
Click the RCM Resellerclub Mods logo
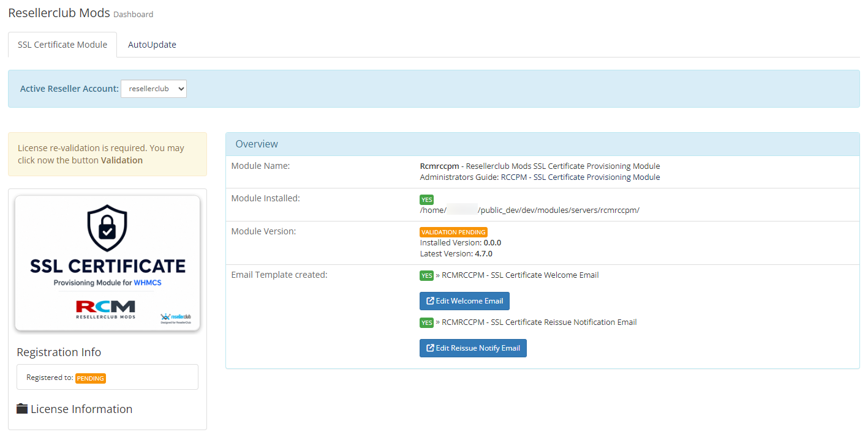tap(105, 310)
